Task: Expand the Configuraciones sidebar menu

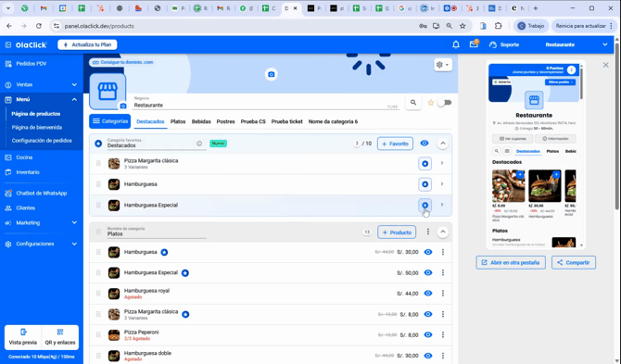Action: [42, 244]
